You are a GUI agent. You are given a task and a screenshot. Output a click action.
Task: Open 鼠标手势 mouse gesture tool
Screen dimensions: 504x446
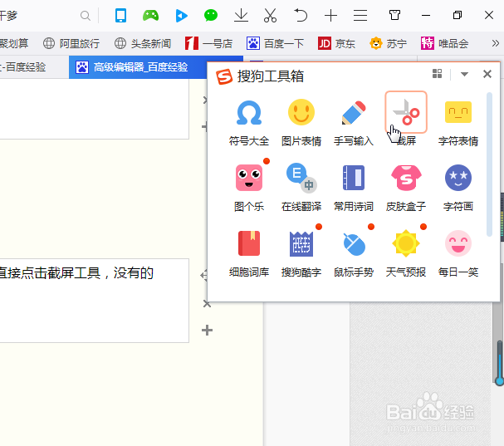354,254
